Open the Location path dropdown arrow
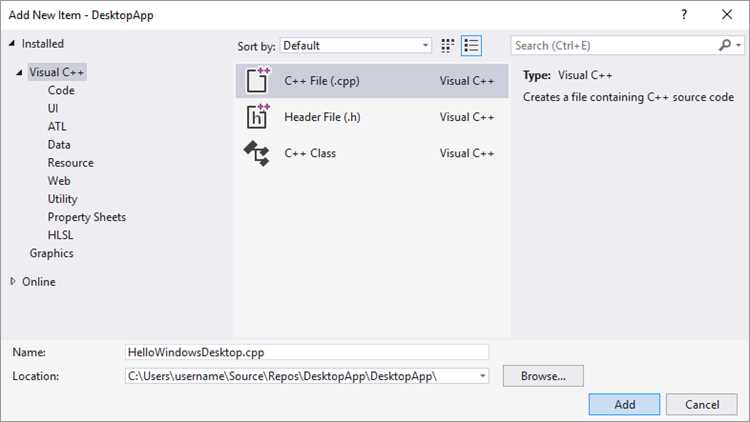750x422 pixels. (483, 376)
